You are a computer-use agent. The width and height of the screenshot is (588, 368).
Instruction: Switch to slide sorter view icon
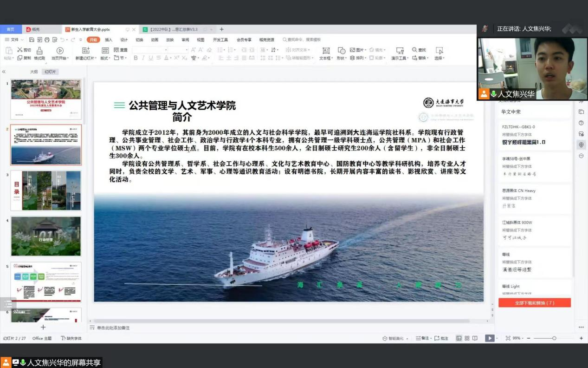467,338
